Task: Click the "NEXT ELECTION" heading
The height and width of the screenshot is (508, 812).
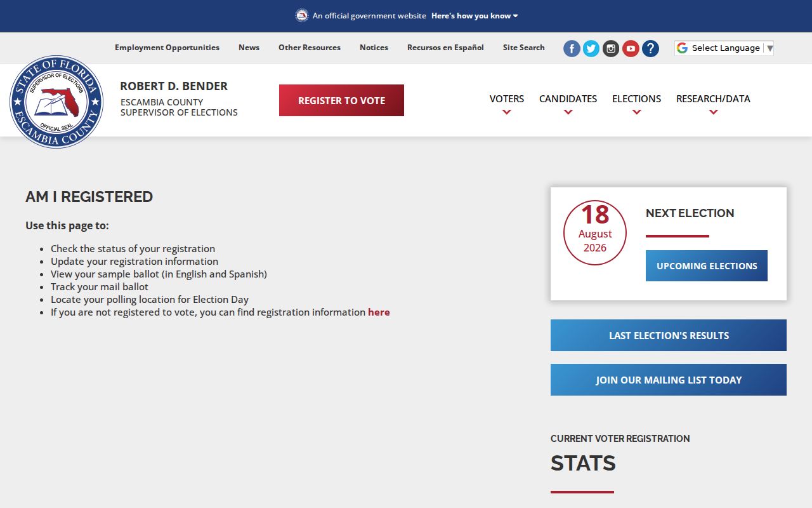Action: click(690, 213)
